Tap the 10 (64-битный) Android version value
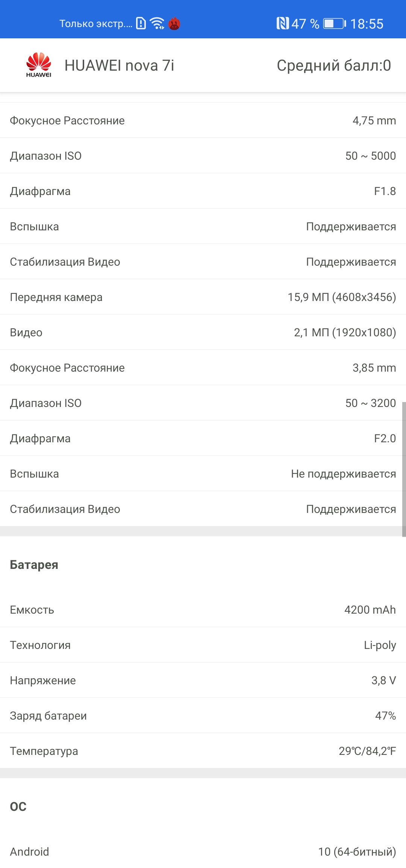This screenshot has width=406, height=868. click(357, 852)
